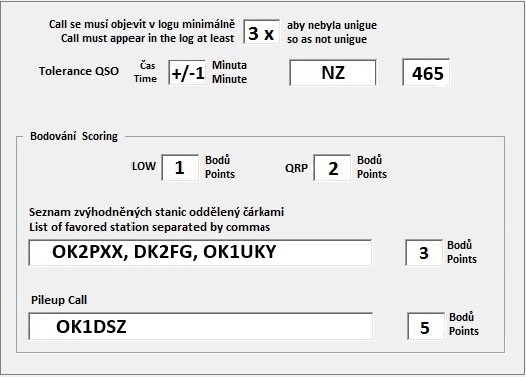Click the LOW label
Screen dimensions: 526x377
[x=144, y=166]
